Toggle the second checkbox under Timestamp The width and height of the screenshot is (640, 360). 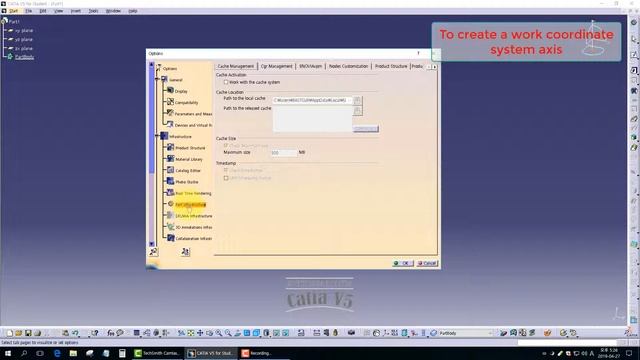tap(226, 178)
